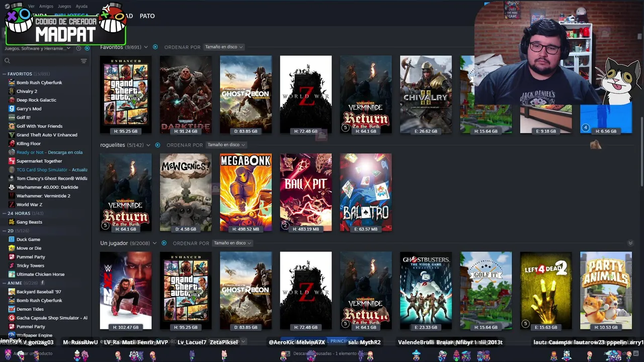This screenshot has width=644, height=362.
Task: Click the Gang Beasts icon under 24 Horas
Action: pyautogui.click(x=12, y=222)
